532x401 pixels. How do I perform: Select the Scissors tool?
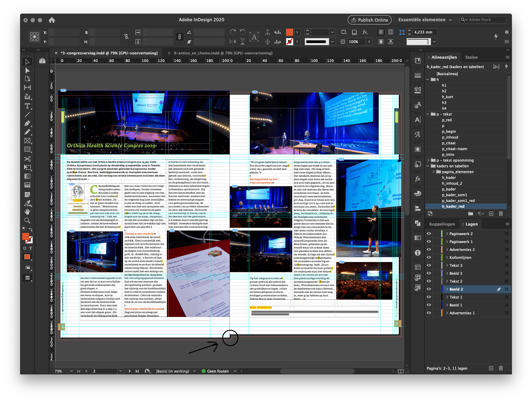pyautogui.click(x=27, y=159)
